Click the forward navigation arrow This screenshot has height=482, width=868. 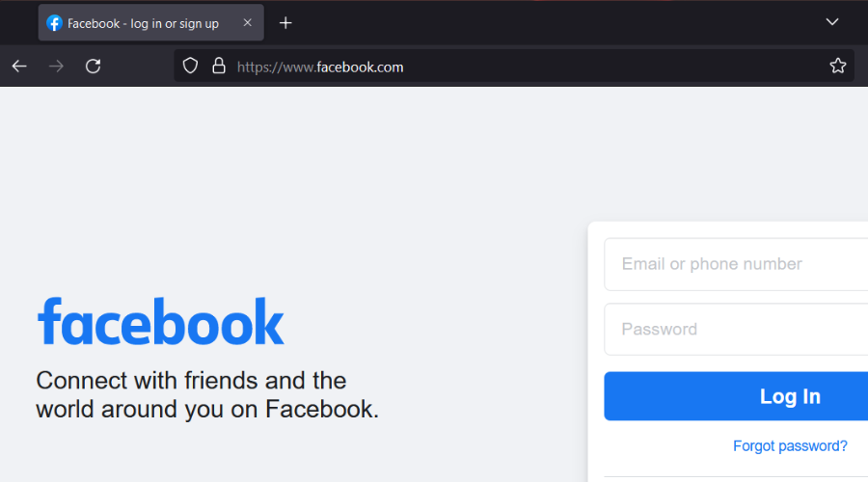[56, 67]
